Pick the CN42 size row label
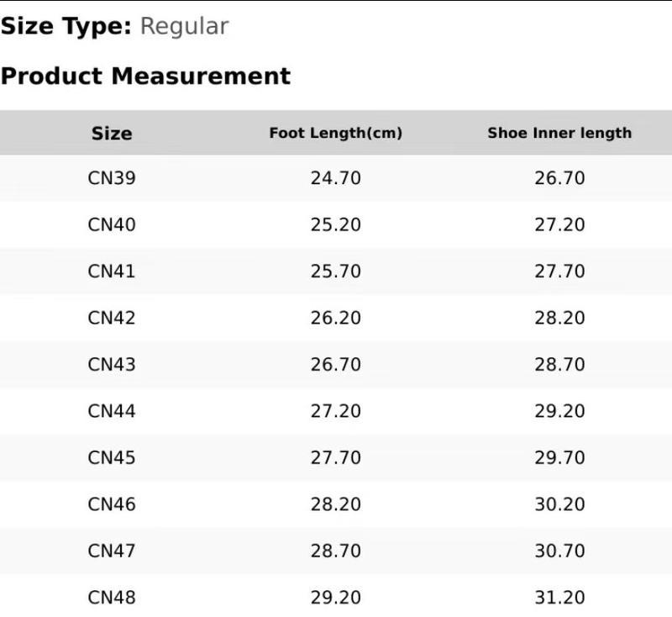The image size is (672, 617). tap(112, 318)
